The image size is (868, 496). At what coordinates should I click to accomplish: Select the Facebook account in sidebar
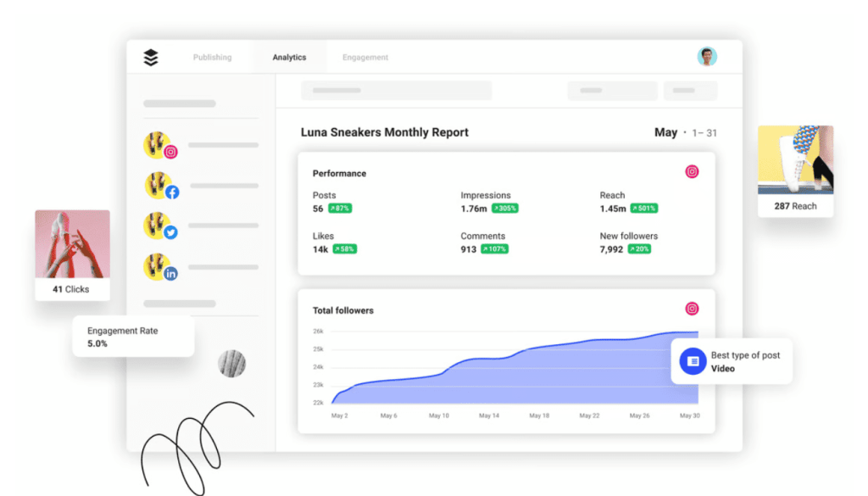159,186
